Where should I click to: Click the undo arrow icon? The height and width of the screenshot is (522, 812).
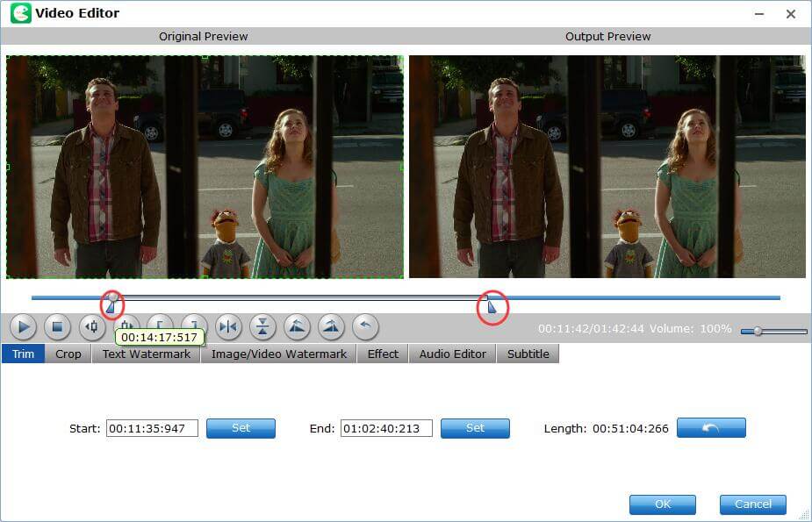tap(363, 327)
